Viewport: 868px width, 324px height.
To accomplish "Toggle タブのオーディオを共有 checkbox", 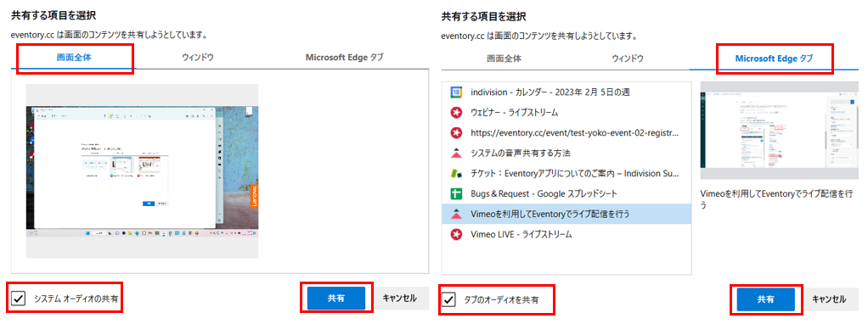I will tap(449, 299).
